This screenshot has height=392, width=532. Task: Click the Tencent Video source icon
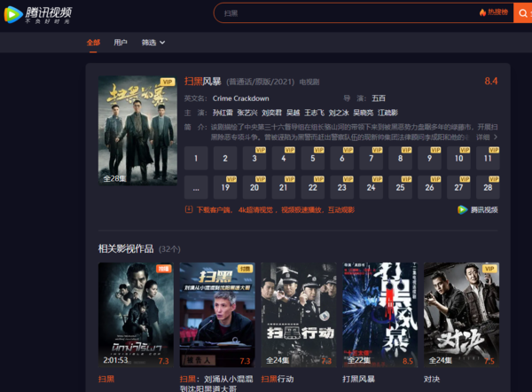click(x=462, y=209)
